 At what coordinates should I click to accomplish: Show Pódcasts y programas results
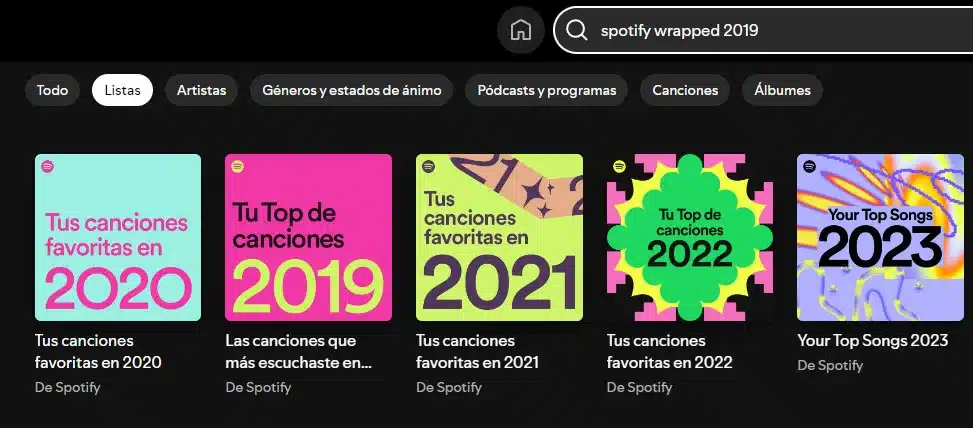coord(546,90)
